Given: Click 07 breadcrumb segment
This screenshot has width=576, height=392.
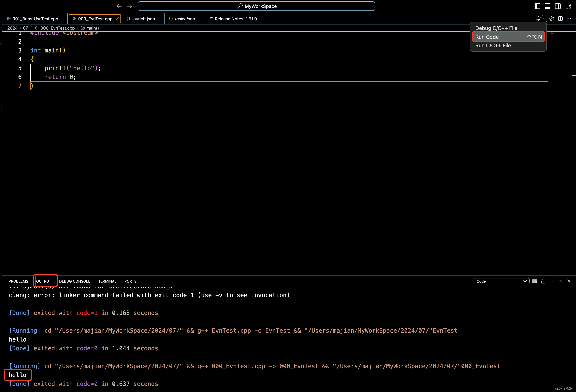Looking at the screenshot, I should (x=25, y=28).
